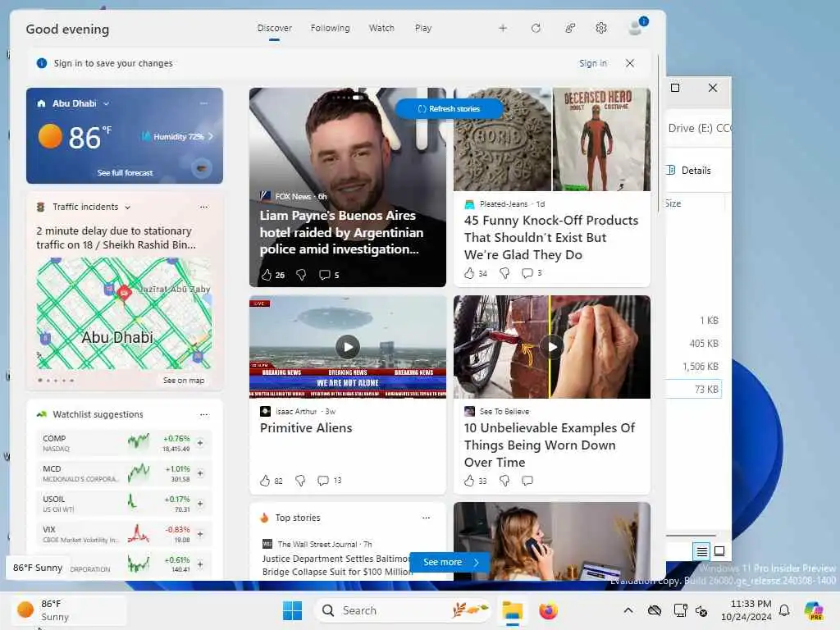Switch File Explorer to details view icon
This screenshot has width=840, height=630.
coord(702,551)
